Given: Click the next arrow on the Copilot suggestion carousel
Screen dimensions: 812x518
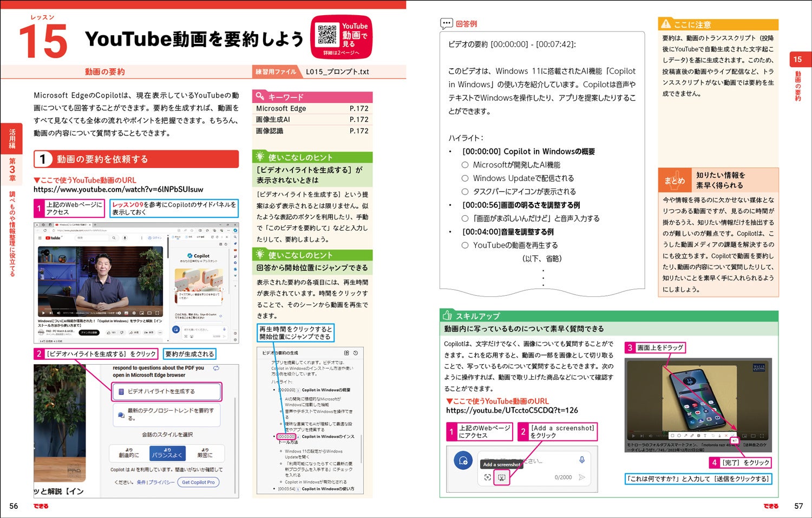Looking at the screenshot, I should (x=224, y=289).
